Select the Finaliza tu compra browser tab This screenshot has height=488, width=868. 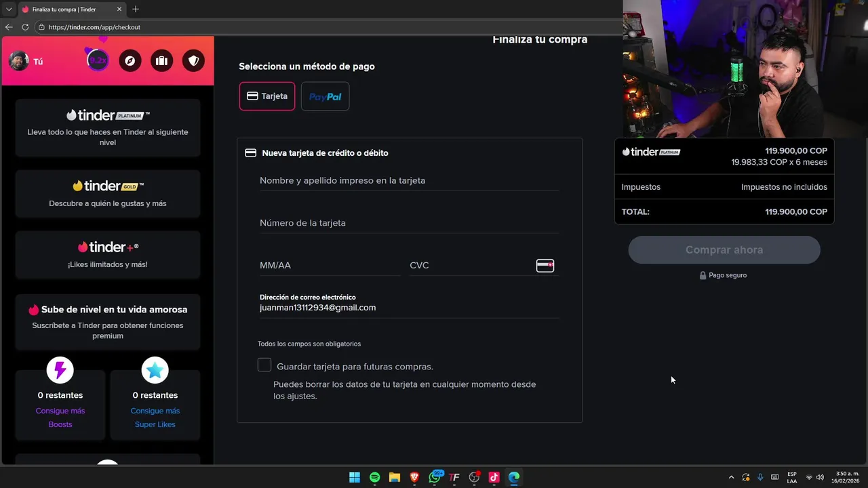pyautogui.click(x=72, y=9)
